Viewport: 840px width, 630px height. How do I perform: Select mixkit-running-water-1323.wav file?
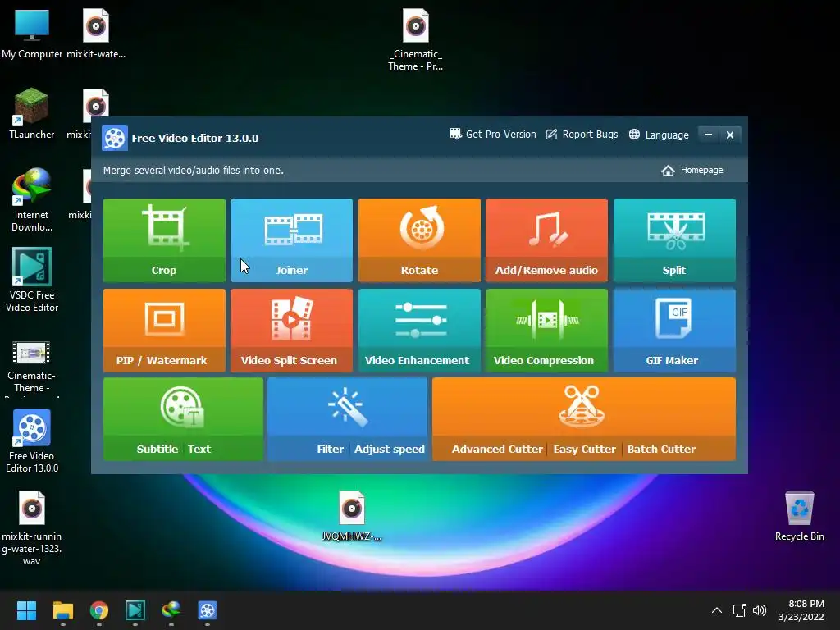coord(32,528)
